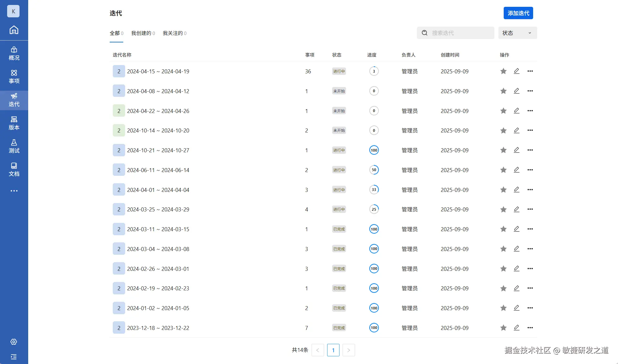Switch to the 我创建的 tab
The width and height of the screenshot is (618, 364).
pyautogui.click(x=143, y=33)
